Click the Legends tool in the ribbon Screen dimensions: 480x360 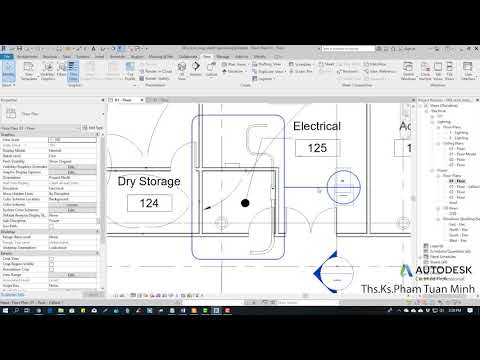263,79
